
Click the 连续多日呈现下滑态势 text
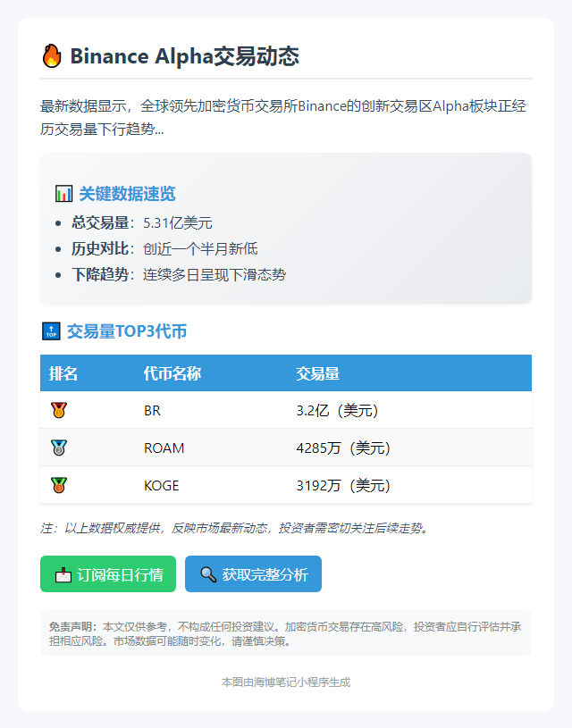click(x=214, y=274)
